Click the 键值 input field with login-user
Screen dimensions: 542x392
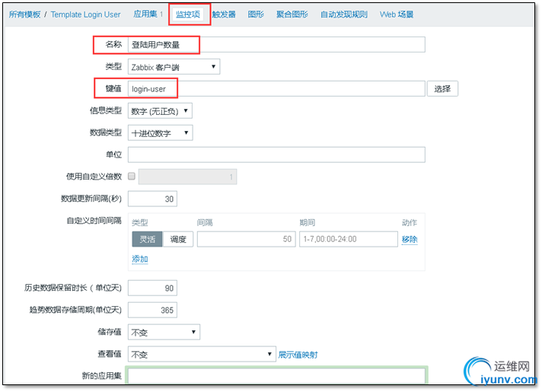(276, 89)
